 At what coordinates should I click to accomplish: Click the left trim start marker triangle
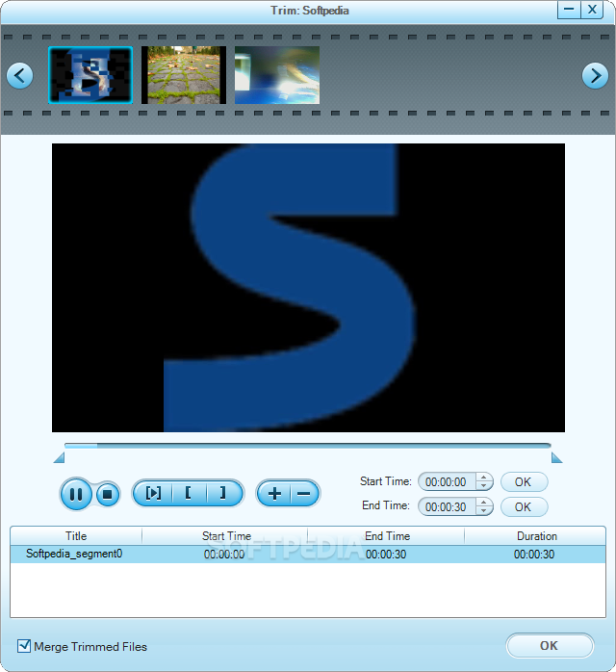point(60,458)
